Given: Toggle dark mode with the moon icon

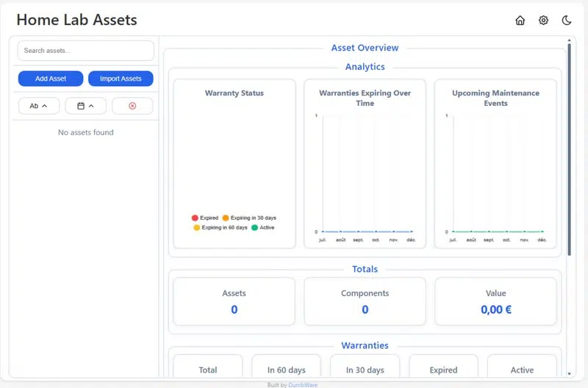Looking at the screenshot, I should coord(567,21).
